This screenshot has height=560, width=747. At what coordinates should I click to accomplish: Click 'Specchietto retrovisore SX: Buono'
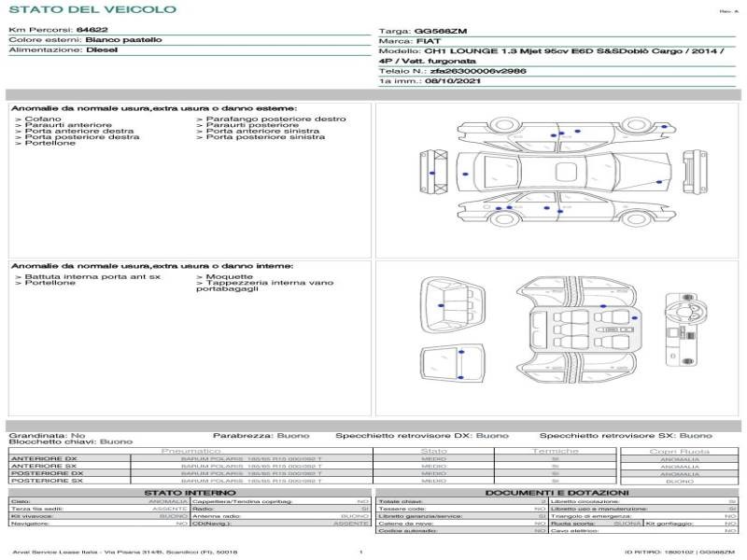click(626, 436)
